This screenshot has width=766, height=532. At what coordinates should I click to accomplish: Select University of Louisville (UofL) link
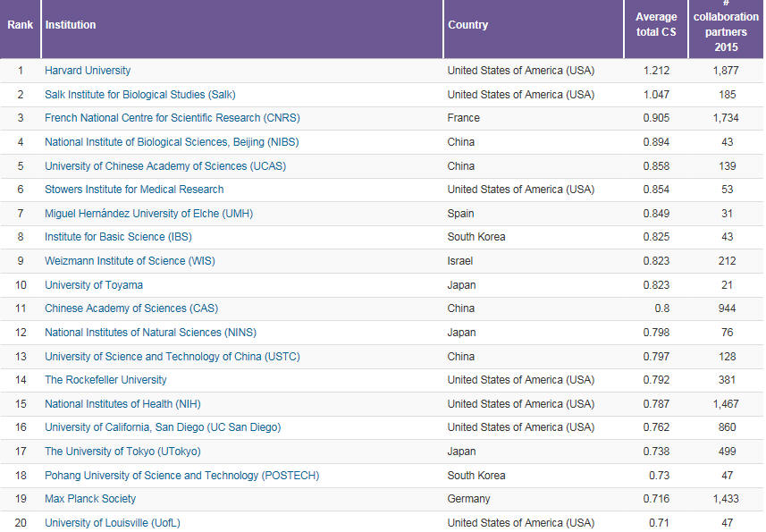113,522
